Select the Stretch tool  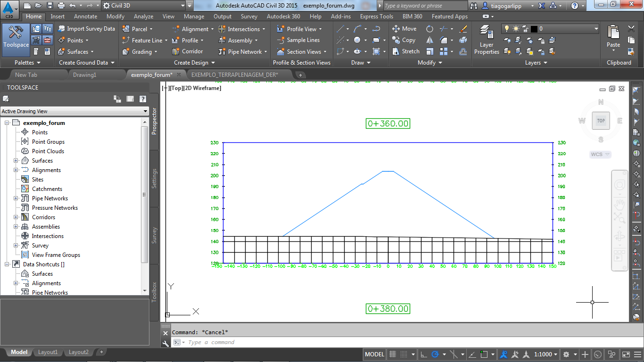click(406, 51)
